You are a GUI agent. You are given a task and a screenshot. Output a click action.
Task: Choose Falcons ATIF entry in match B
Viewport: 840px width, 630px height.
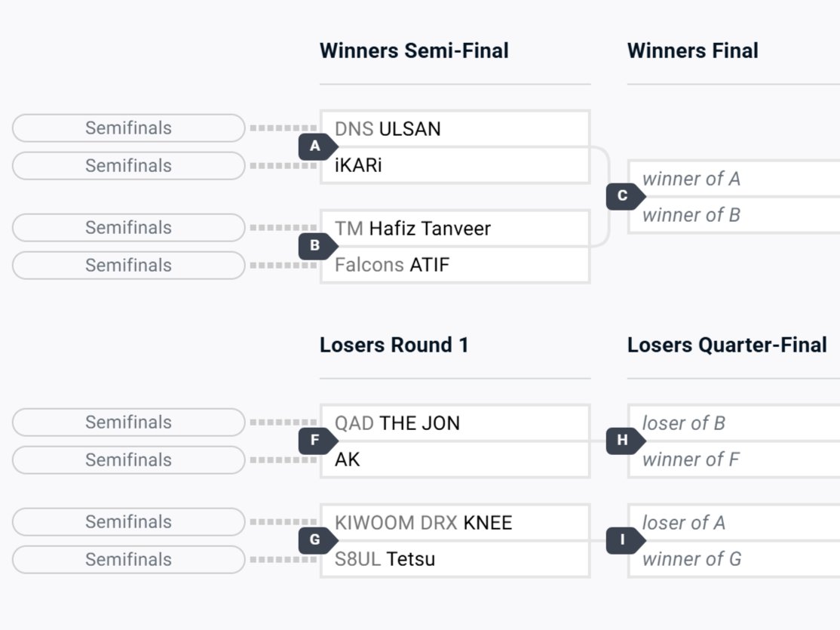pos(455,264)
